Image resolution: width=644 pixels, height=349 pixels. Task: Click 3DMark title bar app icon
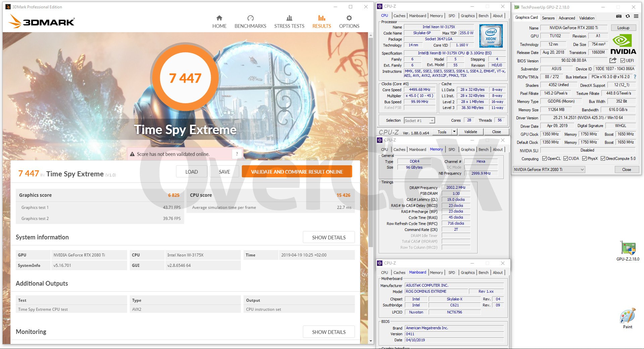pyautogui.click(x=8, y=7)
